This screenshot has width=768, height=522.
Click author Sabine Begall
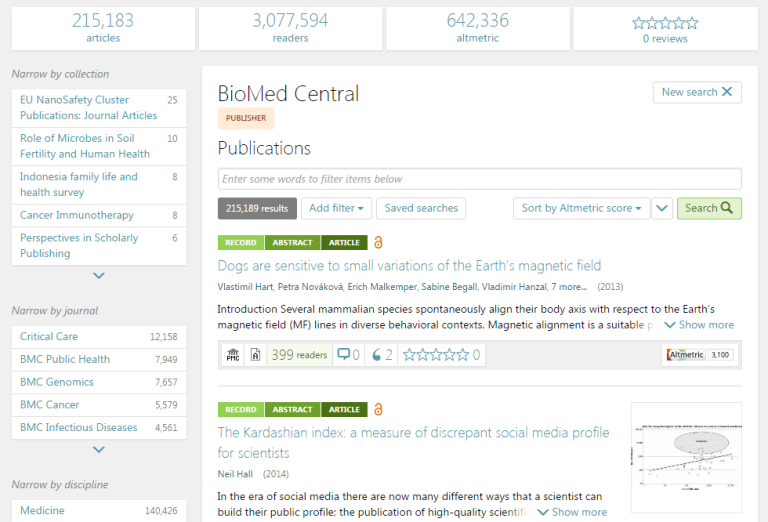coord(449,287)
